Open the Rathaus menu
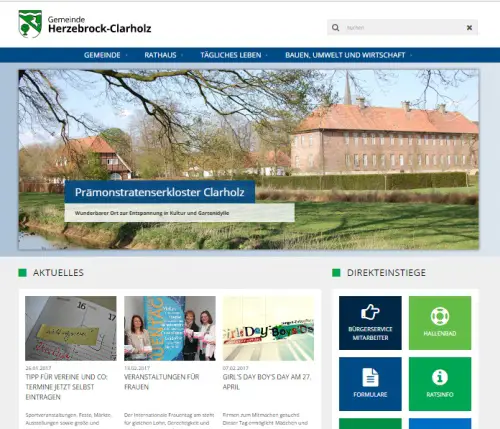The height and width of the screenshot is (429, 500). tap(160, 55)
